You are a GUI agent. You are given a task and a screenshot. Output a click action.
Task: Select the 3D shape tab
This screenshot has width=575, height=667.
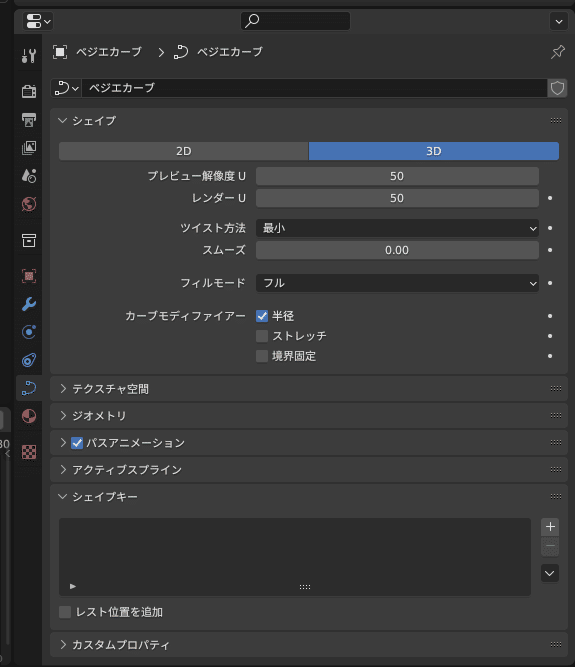click(434, 151)
